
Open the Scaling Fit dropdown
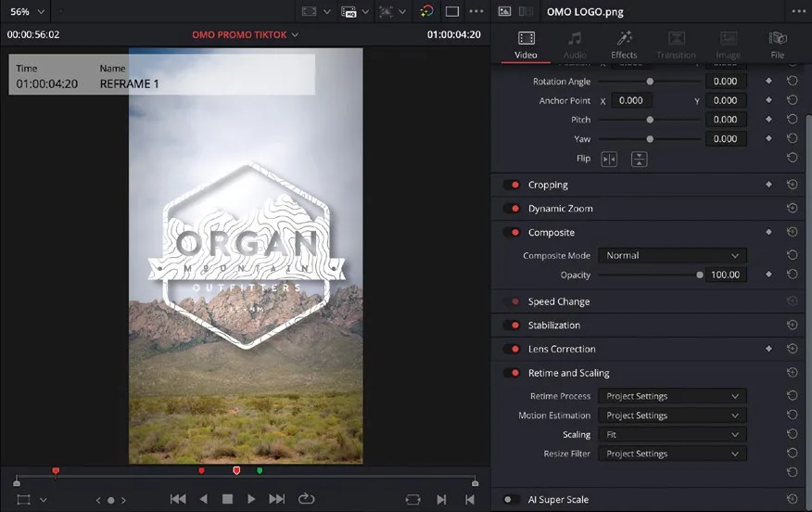coord(672,435)
